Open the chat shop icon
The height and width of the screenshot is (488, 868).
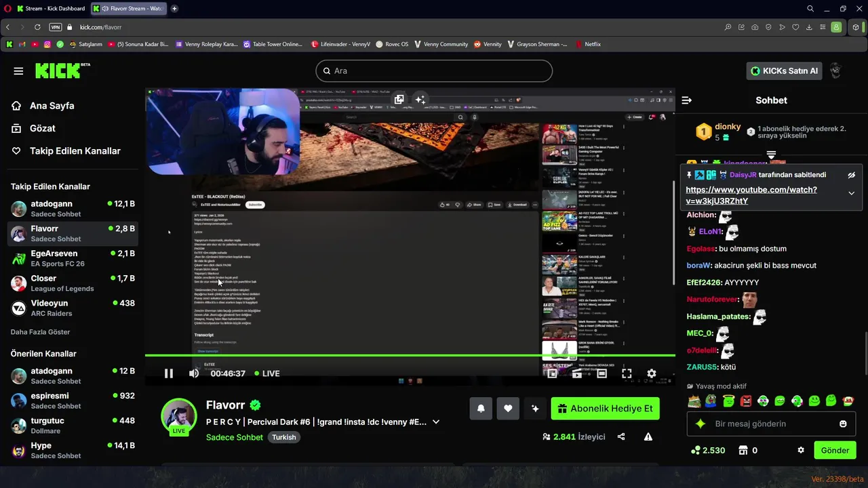743,450
